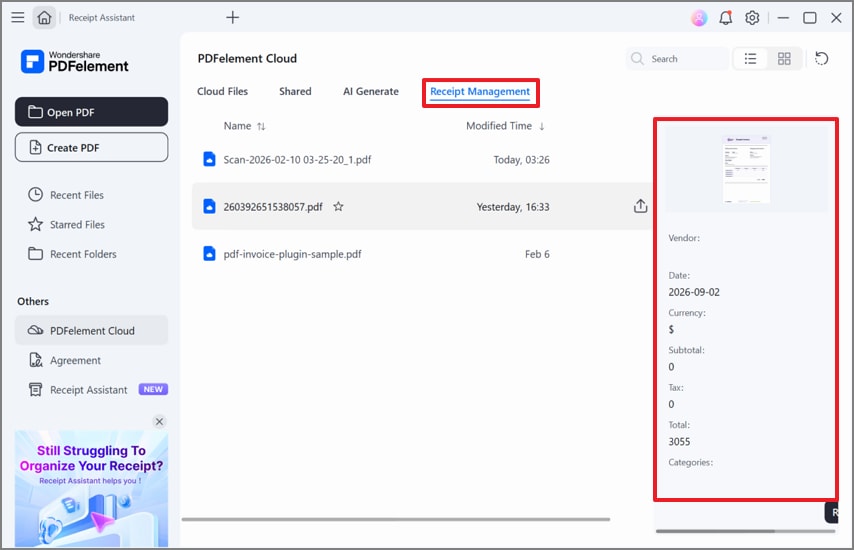Go to the Home tab icon
This screenshot has width=854, height=550.
(44, 17)
